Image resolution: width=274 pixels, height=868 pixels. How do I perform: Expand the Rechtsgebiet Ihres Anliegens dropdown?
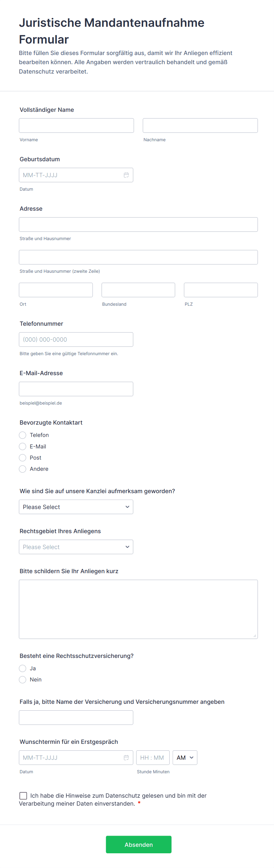[76, 547]
